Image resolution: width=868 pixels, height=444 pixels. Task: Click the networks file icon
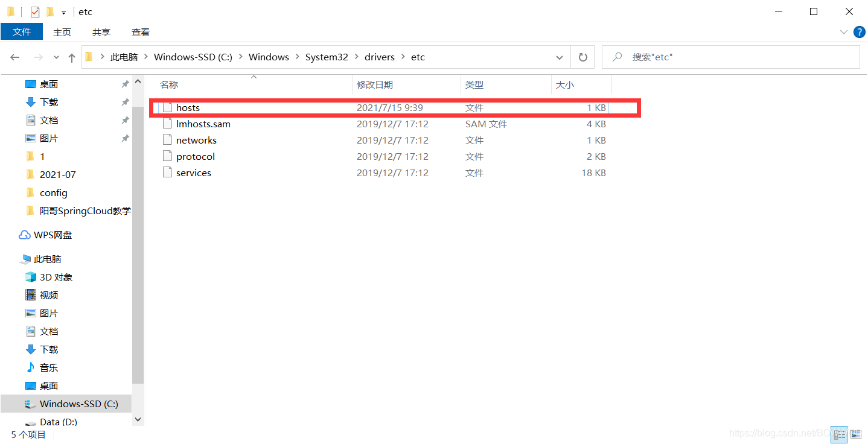click(x=167, y=140)
